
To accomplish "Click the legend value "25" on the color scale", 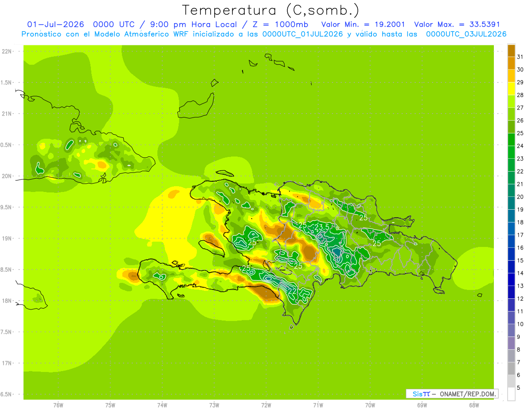I will (520, 133).
